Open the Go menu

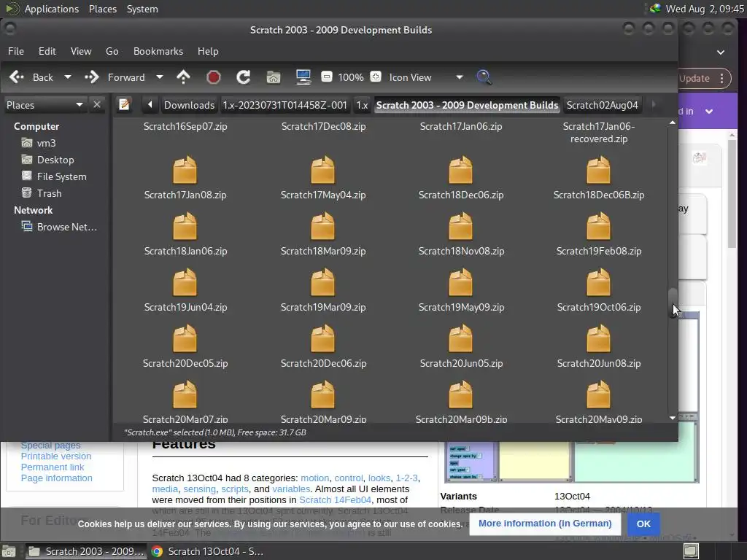112,51
